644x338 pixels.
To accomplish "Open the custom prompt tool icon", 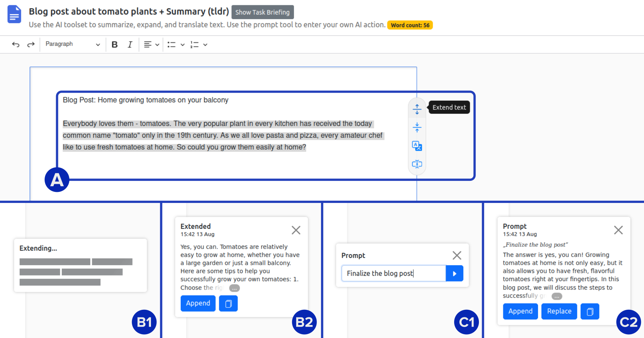I will pyautogui.click(x=417, y=164).
